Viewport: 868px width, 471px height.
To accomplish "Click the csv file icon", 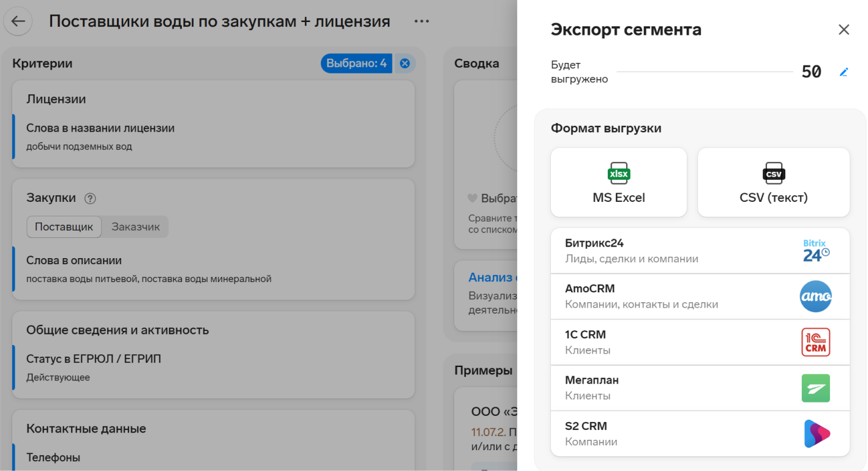I will click(774, 174).
